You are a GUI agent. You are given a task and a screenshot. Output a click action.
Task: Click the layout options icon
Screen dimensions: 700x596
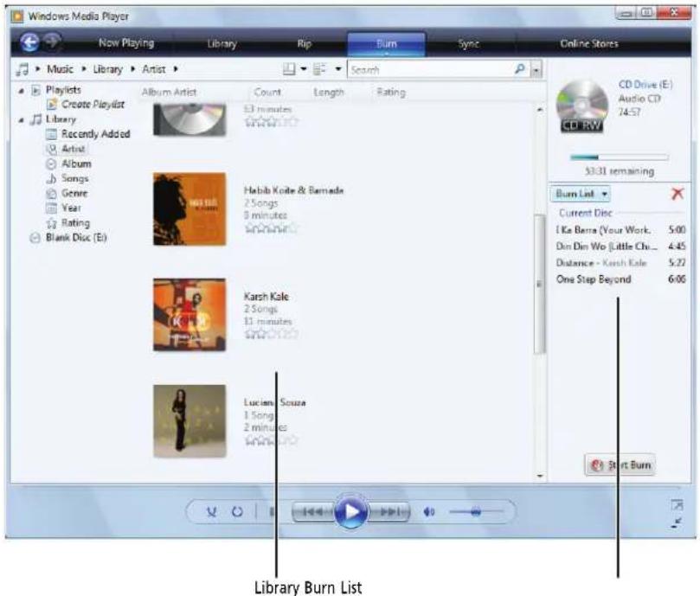pyautogui.click(x=289, y=69)
